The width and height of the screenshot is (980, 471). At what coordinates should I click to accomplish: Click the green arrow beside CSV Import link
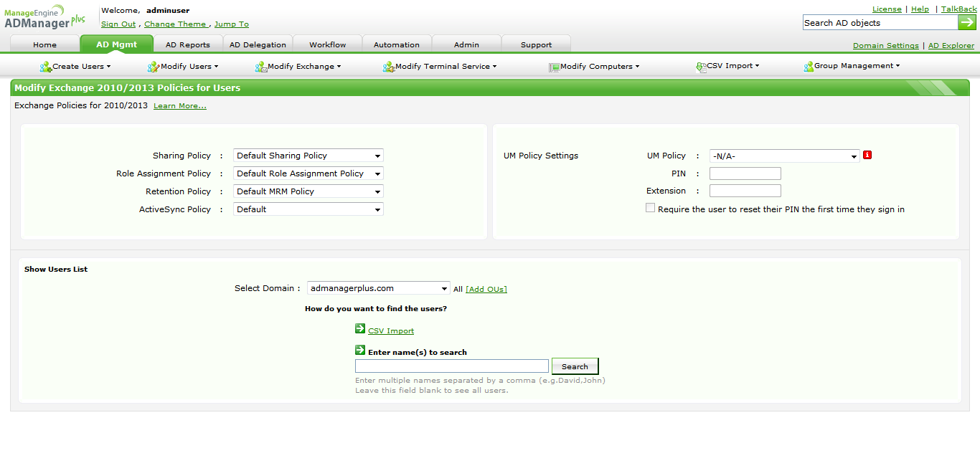point(360,329)
